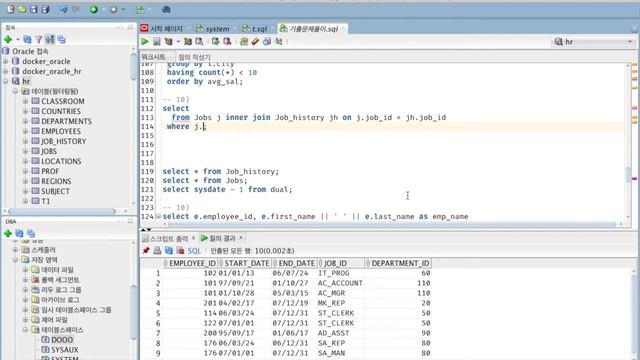This screenshot has width=640, height=360.
Task: Click the Run Script icon
Action: tap(156, 41)
